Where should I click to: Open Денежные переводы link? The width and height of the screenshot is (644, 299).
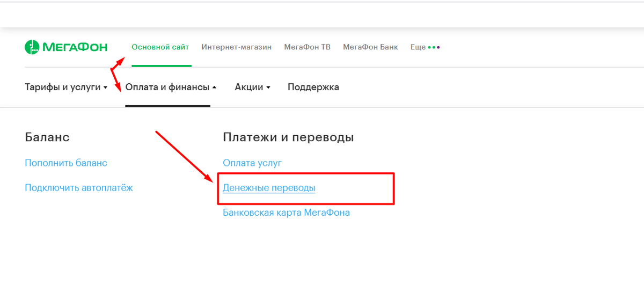pyautogui.click(x=269, y=188)
